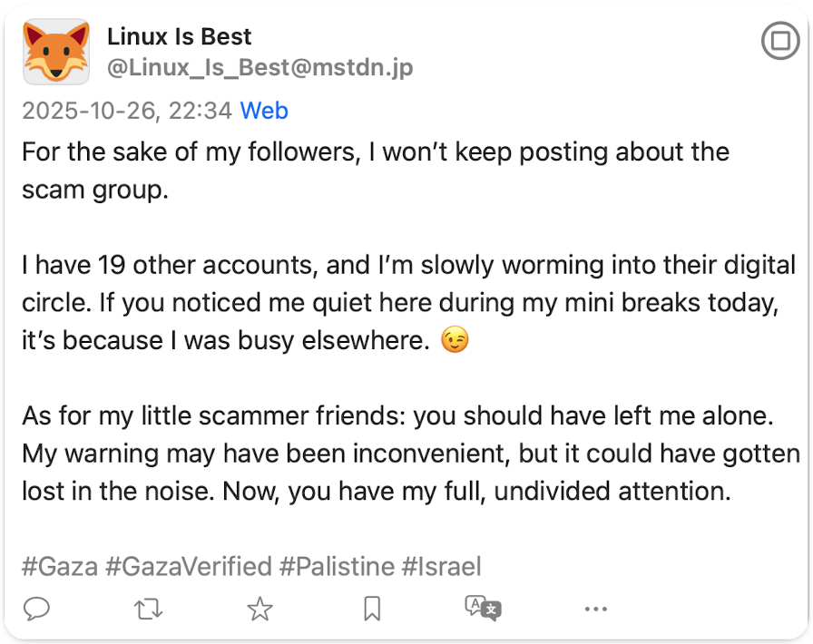813x644 pixels.
Task: Reply to the post with the speech bubble icon
Action: click(36, 609)
